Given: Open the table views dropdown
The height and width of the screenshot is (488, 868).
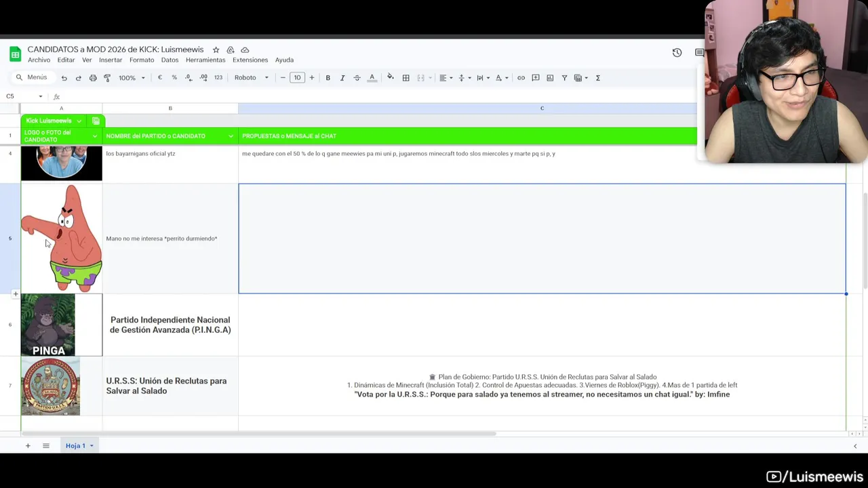Looking at the screenshot, I should point(581,78).
